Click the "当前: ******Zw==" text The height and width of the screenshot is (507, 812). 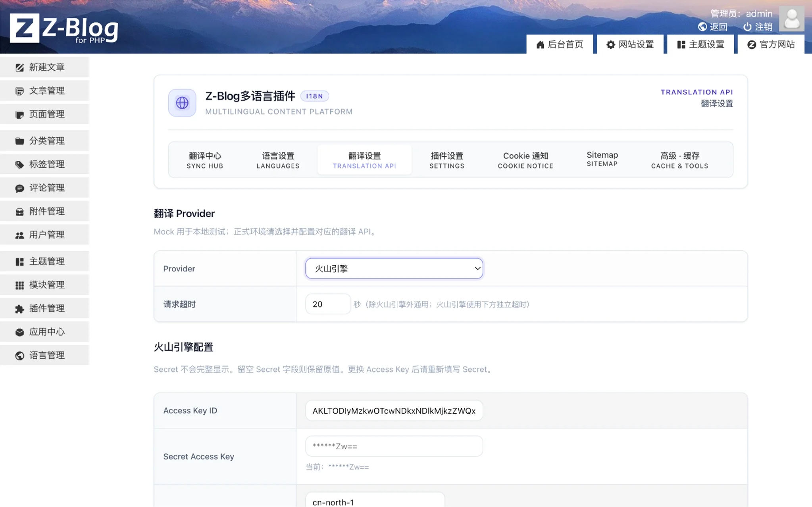(337, 467)
